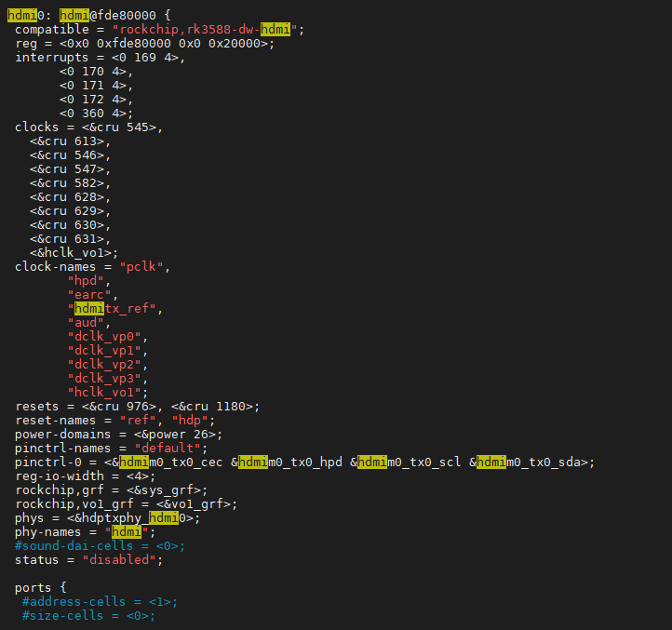Click the pinctrl reference &hdmim0_tx0_sda
This screenshot has width=672, height=630.
[525, 462]
